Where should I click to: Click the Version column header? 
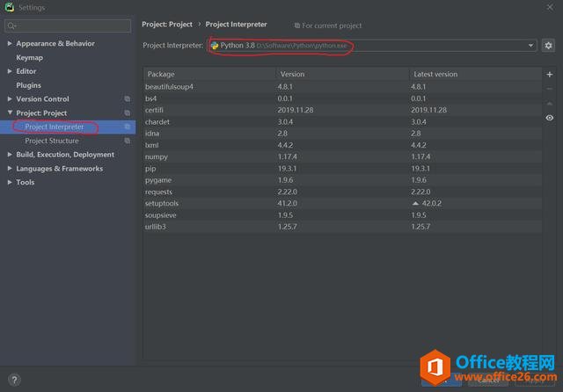[342, 74]
